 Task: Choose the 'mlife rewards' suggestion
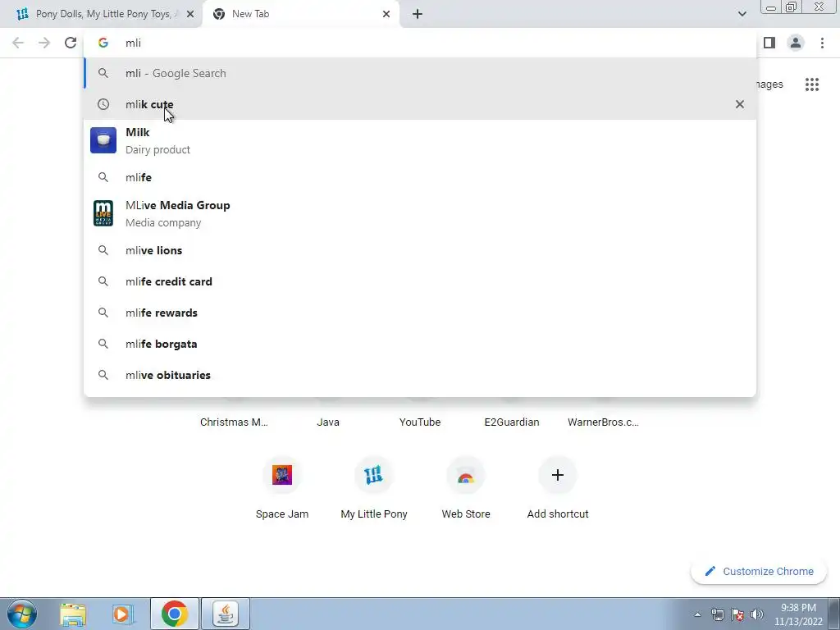tap(420, 313)
